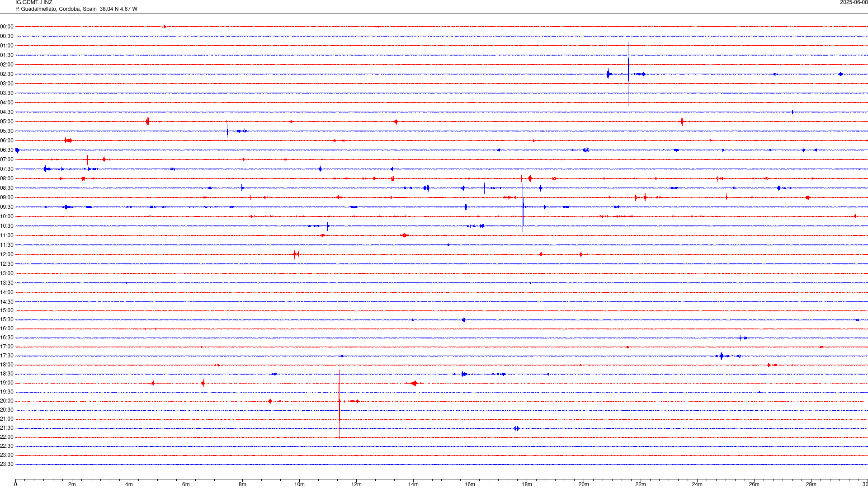Viewport: 868px width, 488px height.
Task: Select the 08:00 time row label
Action: coord(7,178)
